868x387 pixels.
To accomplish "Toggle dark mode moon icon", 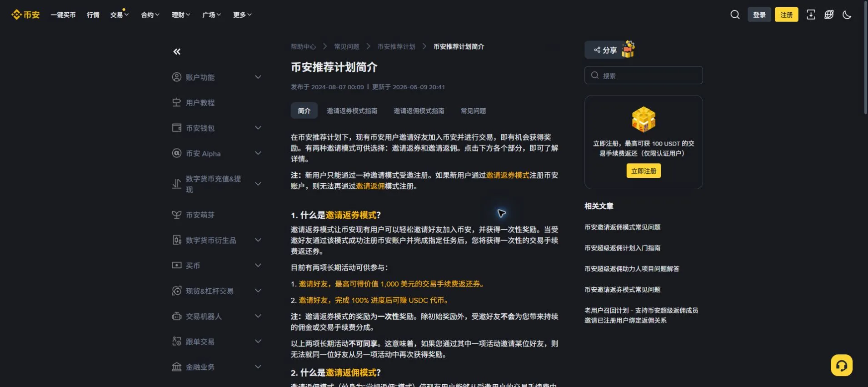I will [847, 15].
